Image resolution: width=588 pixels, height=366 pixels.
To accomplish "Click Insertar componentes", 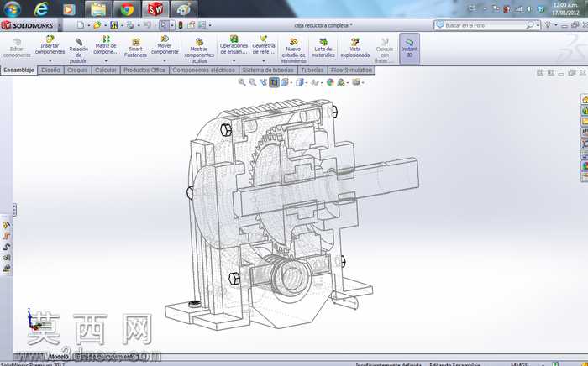I will pos(50,45).
